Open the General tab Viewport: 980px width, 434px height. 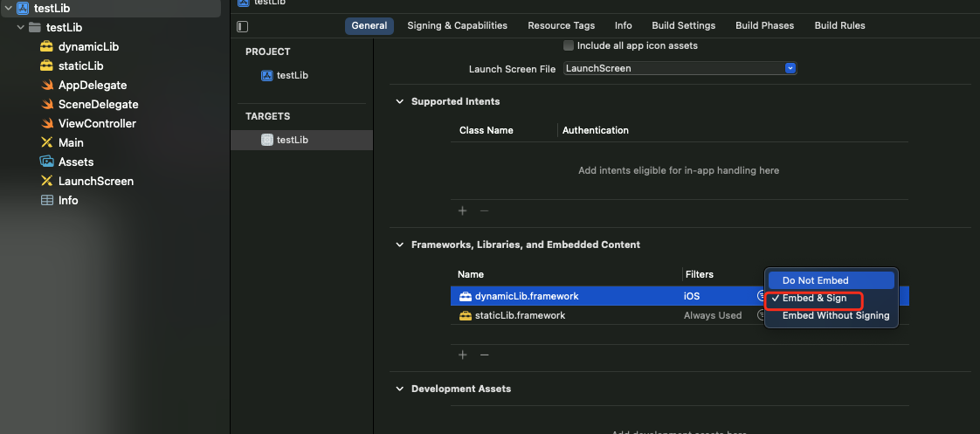369,25
